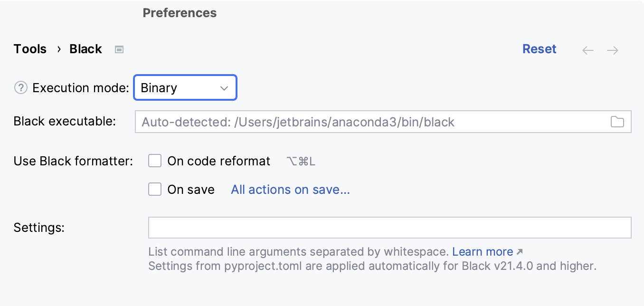Click the Learn more link
Image resolution: width=644 pixels, height=306 pixels.
click(x=483, y=251)
